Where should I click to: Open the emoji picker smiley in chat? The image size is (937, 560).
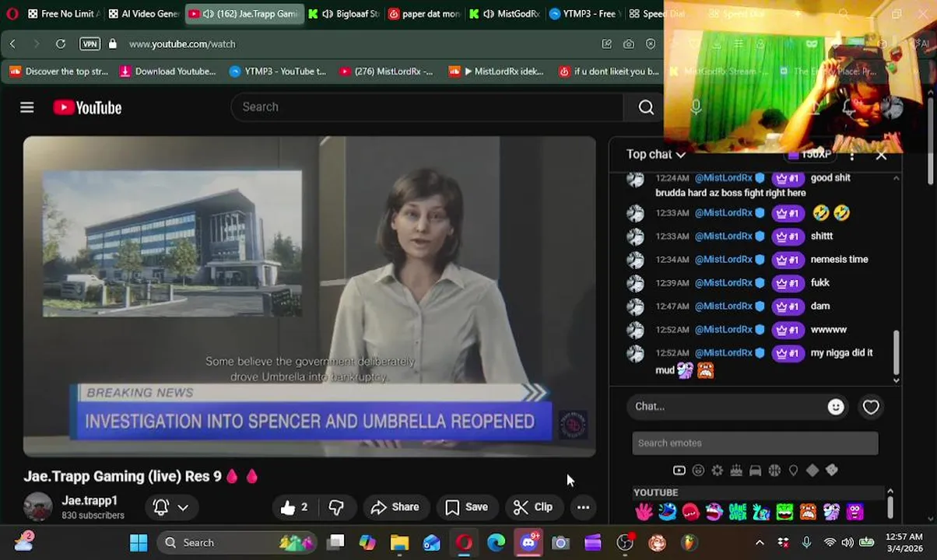coord(836,407)
